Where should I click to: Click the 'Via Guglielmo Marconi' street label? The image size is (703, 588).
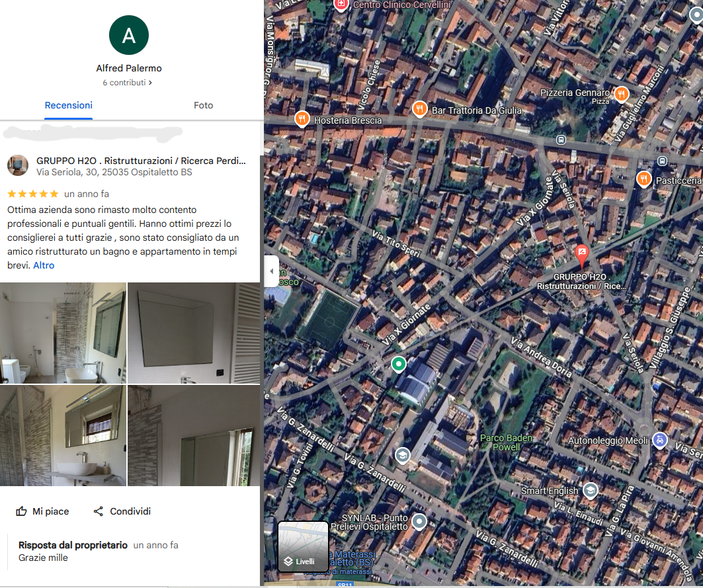640,103
